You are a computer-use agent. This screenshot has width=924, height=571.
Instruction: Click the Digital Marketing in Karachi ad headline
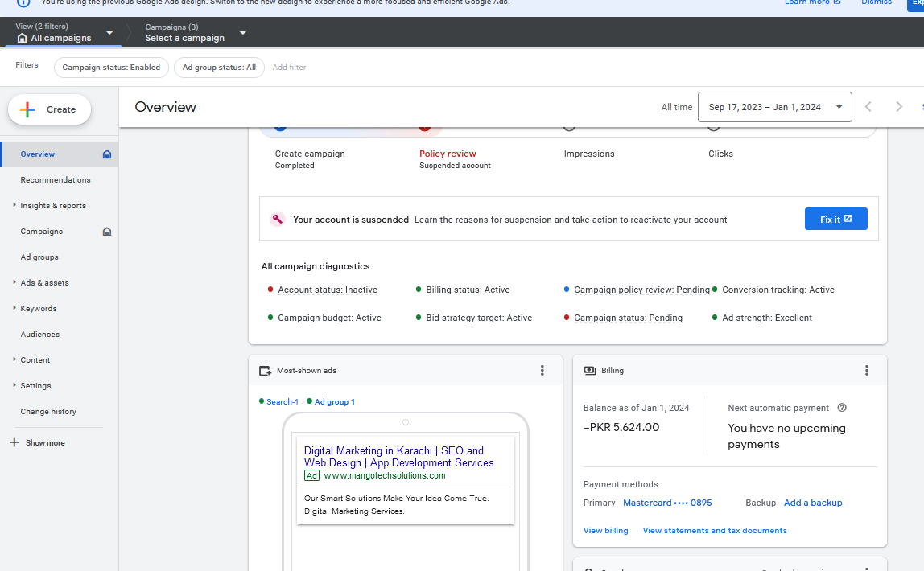click(398, 457)
